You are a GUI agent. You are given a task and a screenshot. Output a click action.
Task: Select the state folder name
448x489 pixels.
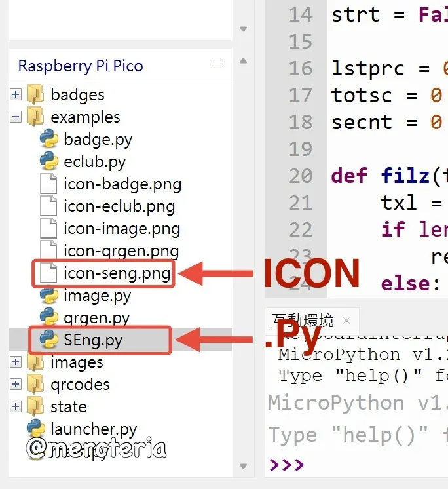click(x=69, y=407)
